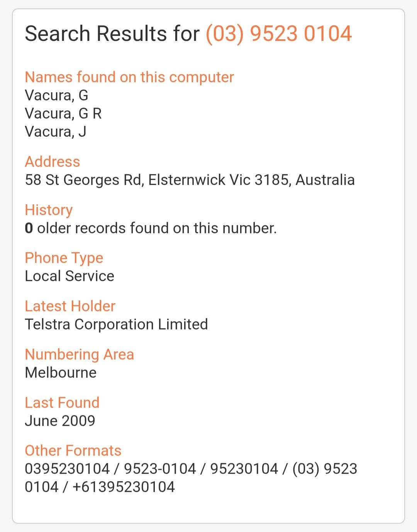The image size is (417, 532).
Task: Click the "0 older records found" text
Action: [x=151, y=228]
